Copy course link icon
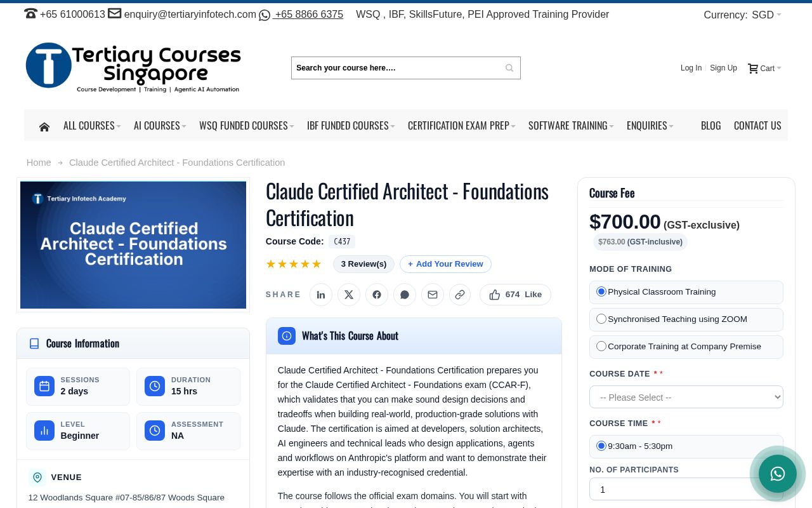The width and height of the screenshot is (812, 508). (x=460, y=295)
